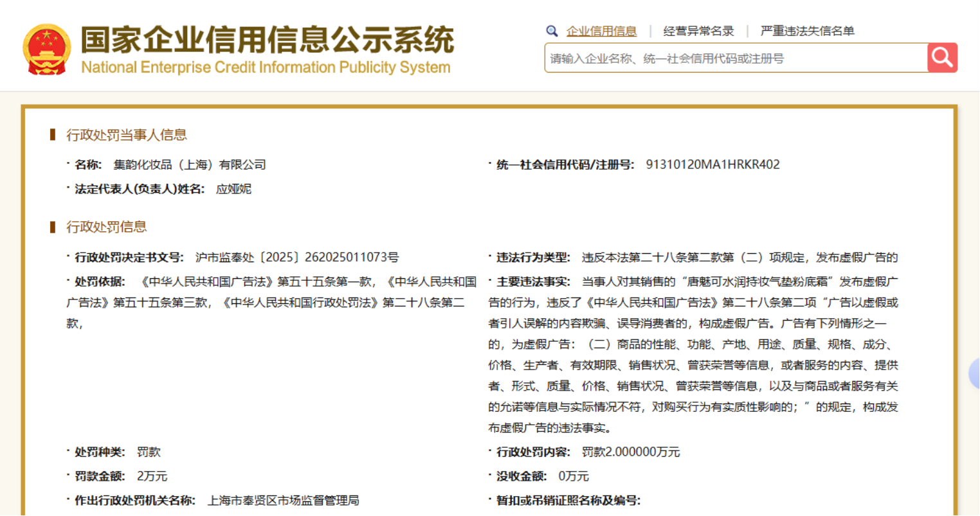Click penalty type value 罚款
Viewport: 980px width, 516px height.
[x=149, y=452]
